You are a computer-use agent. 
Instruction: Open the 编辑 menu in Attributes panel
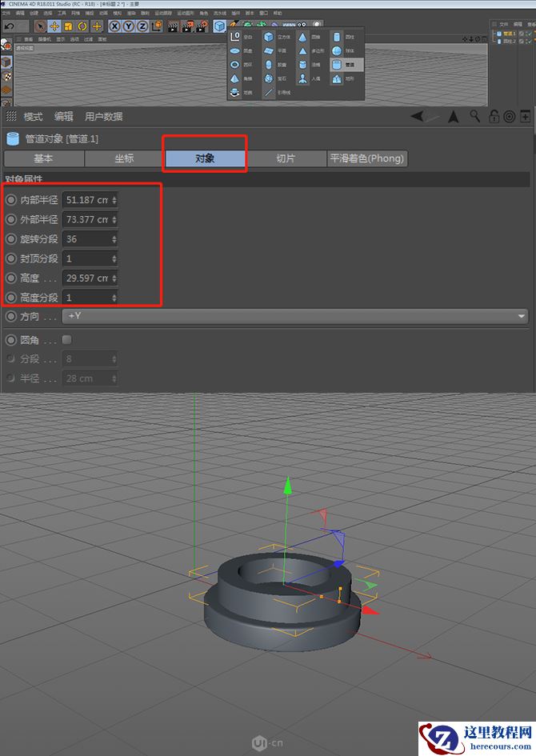click(x=64, y=116)
